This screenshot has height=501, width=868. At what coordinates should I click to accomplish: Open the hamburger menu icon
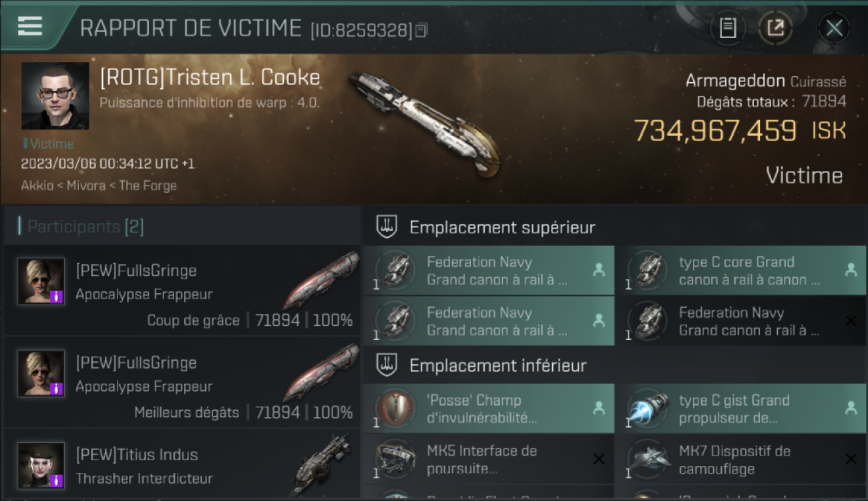[30, 26]
